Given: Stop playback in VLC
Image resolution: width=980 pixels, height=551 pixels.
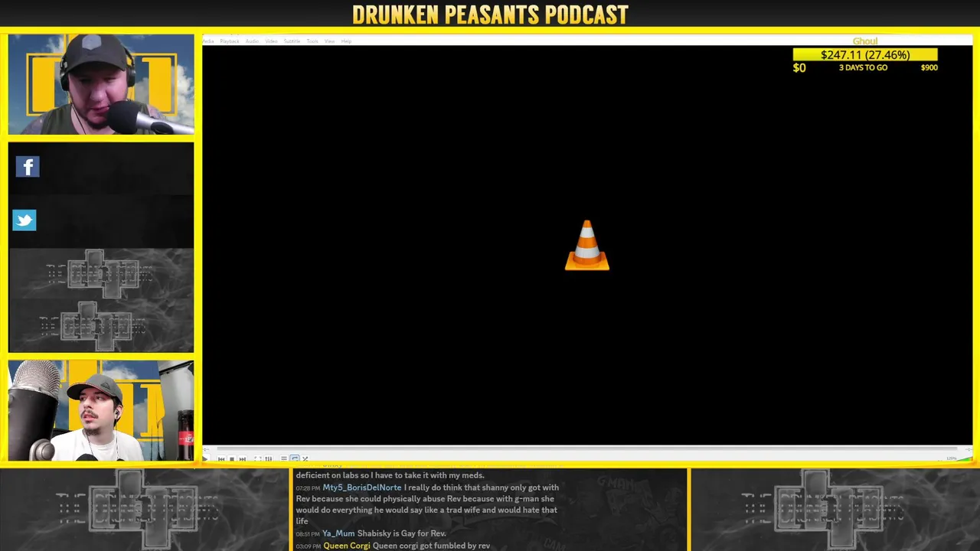Looking at the screenshot, I should coord(232,459).
